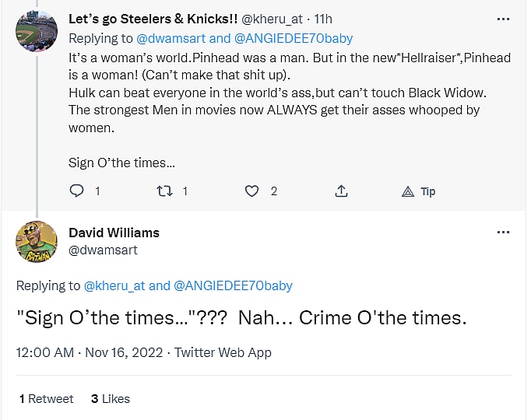
Task: Click the @kheru_at mention link
Action: click(115, 285)
